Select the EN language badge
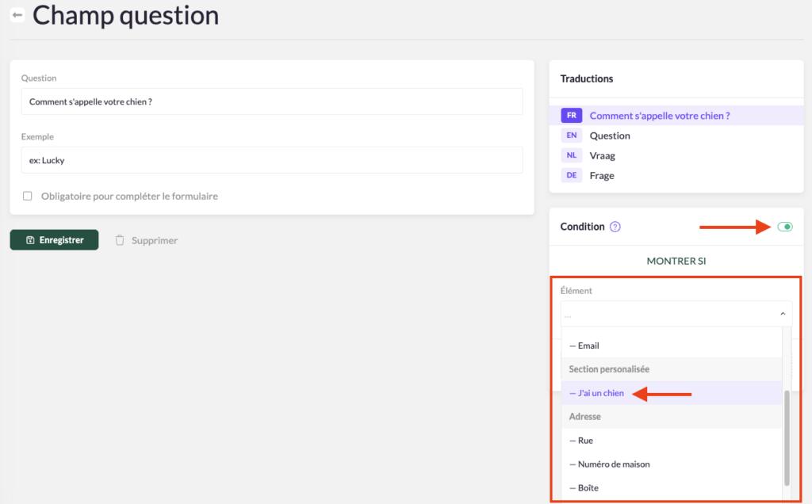The width and height of the screenshot is (812, 504). 572,136
